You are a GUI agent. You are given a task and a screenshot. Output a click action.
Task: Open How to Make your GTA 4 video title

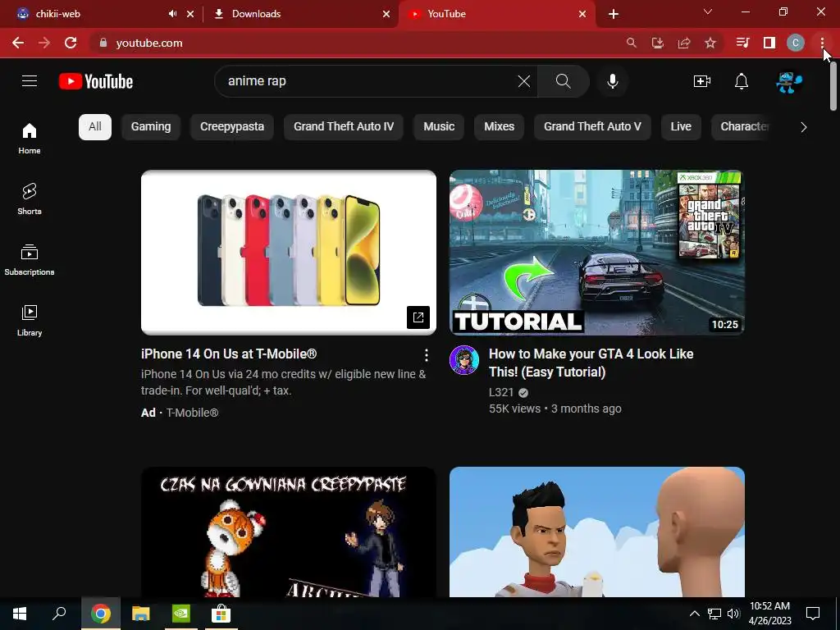(x=591, y=363)
